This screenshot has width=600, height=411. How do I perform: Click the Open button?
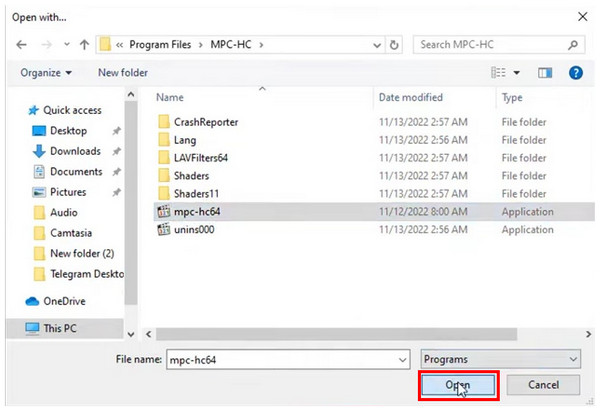pos(458,385)
